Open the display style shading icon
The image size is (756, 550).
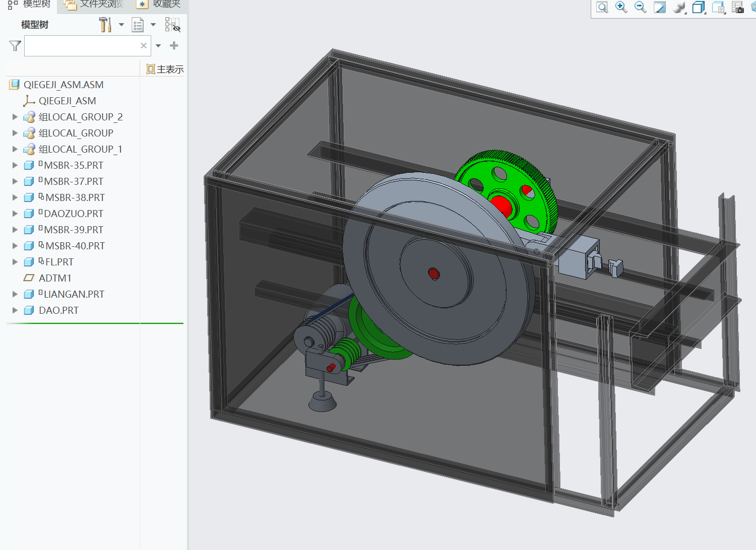679,7
